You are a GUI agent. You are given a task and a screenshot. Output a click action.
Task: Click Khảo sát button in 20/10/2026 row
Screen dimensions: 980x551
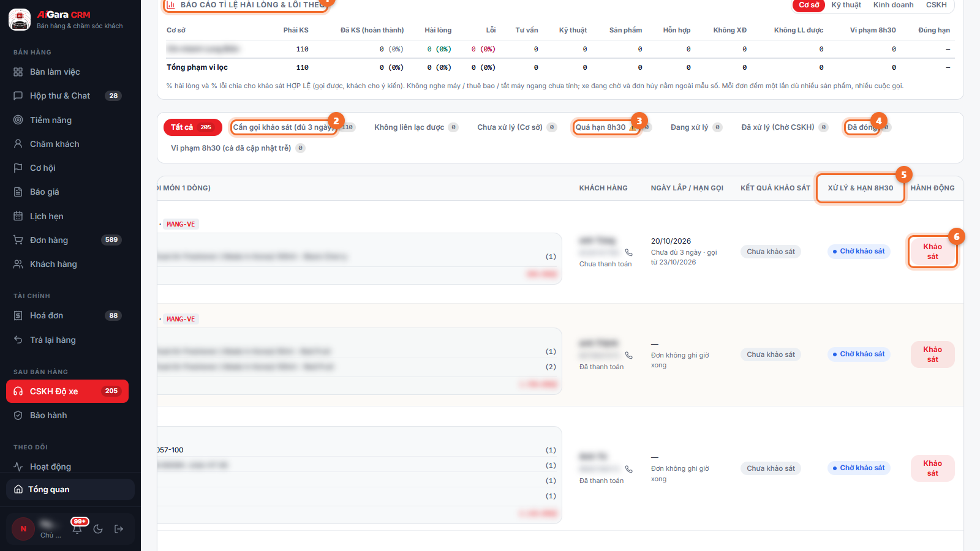pyautogui.click(x=932, y=252)
